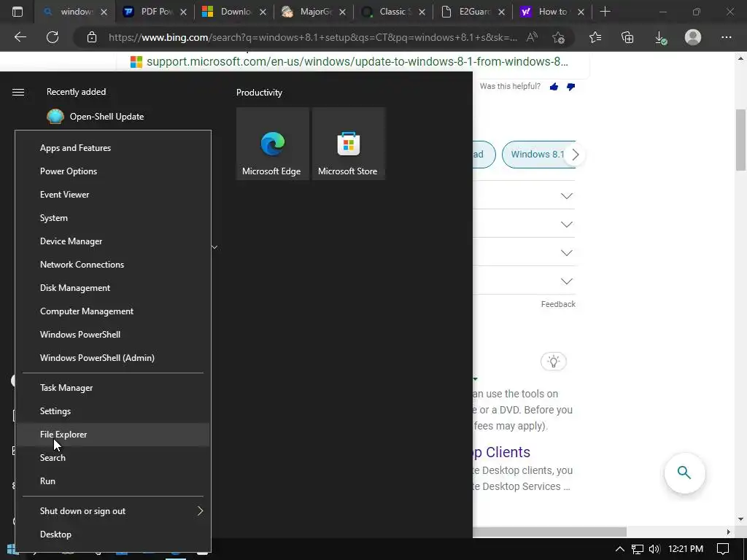The width and height of the screenshot is (747, 560).
Task: Launch Windows PowerShell non-admin entry
Action: pyautogui.click(x=113, y=335)
